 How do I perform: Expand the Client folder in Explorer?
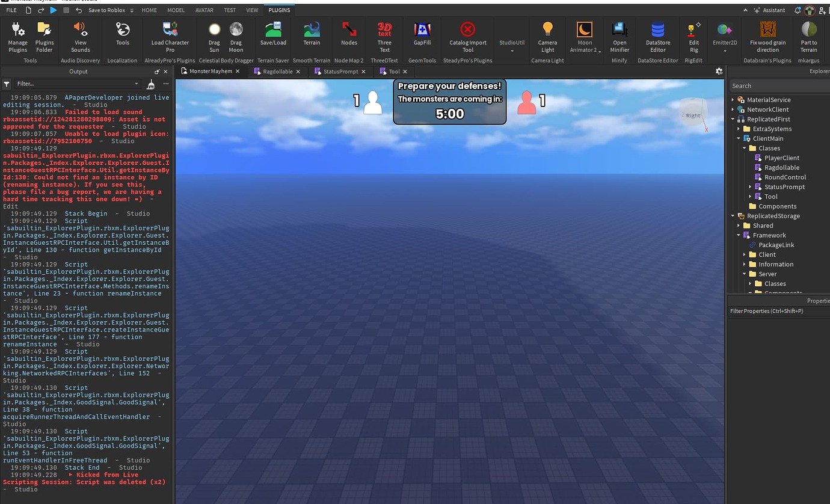pyautogui.click(x=745, y=254)
